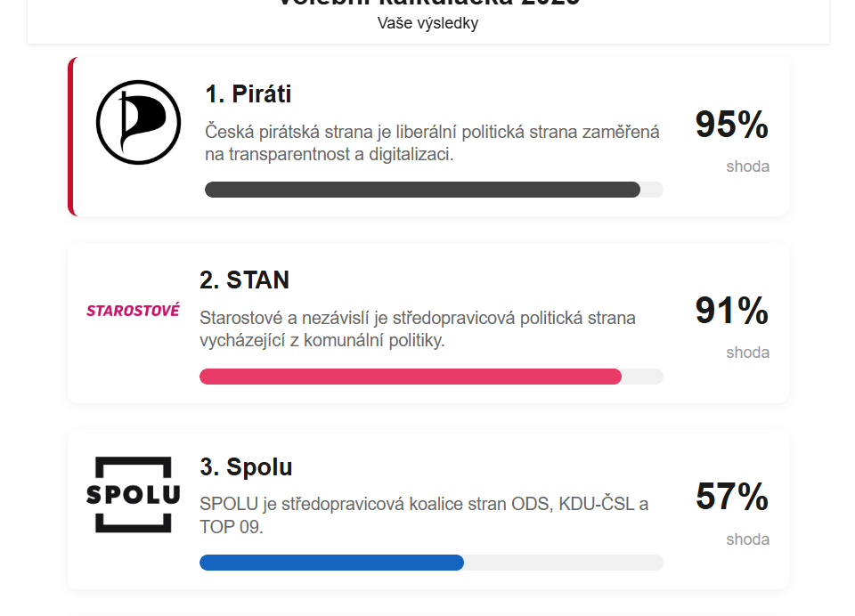Viewport: 855px width, 616px height.
Task: Click the Piráti party logo
Action: click(x=138, y=122)
